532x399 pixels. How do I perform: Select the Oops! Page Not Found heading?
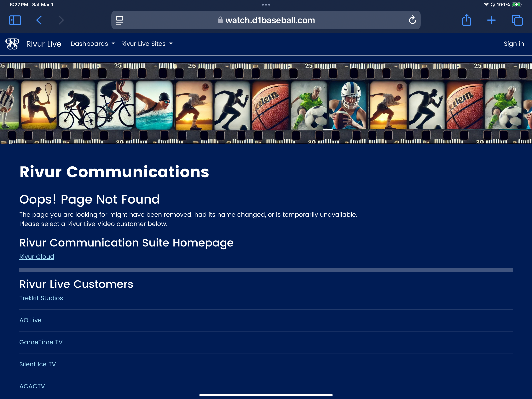[90, 199]
